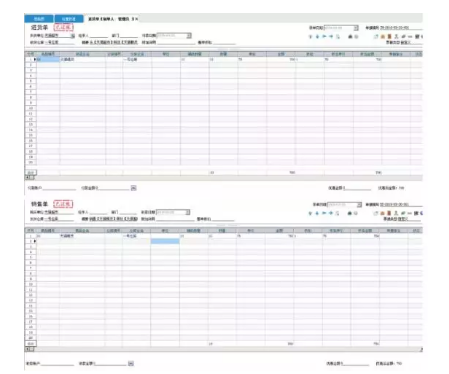Click the 优惠金额 input field below 进货单 grid
Viewport: 449px width, 374px height.
(x=358, y=188)
